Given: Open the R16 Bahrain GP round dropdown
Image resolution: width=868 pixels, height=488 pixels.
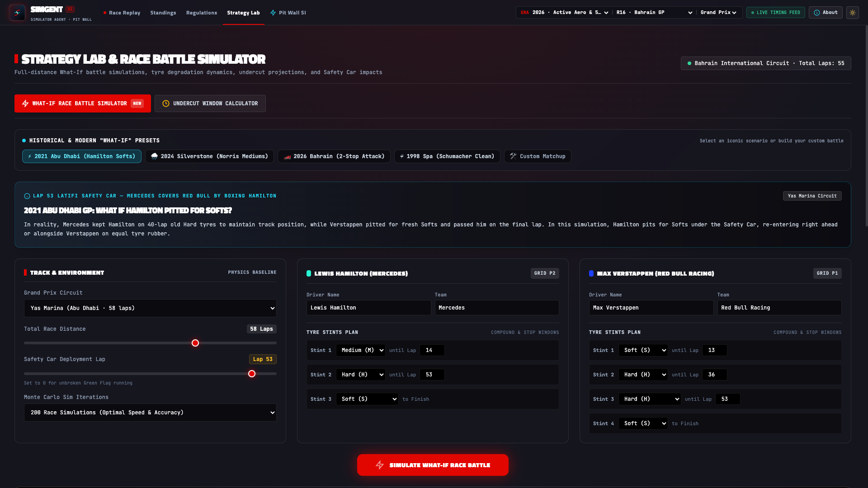Looking at the screenshot, I should click(x=654, y=13).
